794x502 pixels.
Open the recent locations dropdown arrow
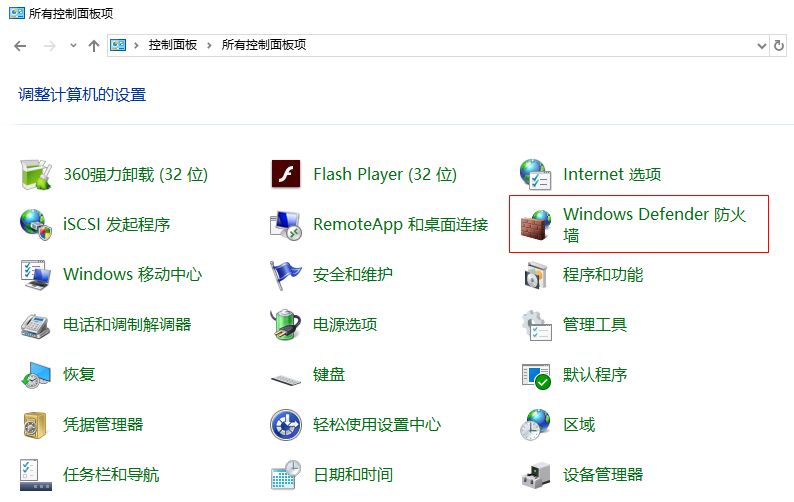[73, 46]
